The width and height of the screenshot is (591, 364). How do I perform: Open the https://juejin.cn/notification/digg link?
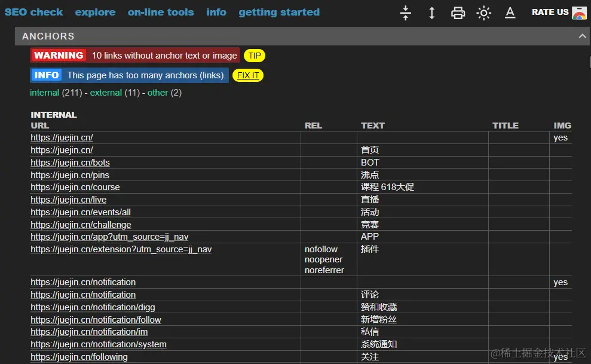pyautogui.click(x=93, y=307)
